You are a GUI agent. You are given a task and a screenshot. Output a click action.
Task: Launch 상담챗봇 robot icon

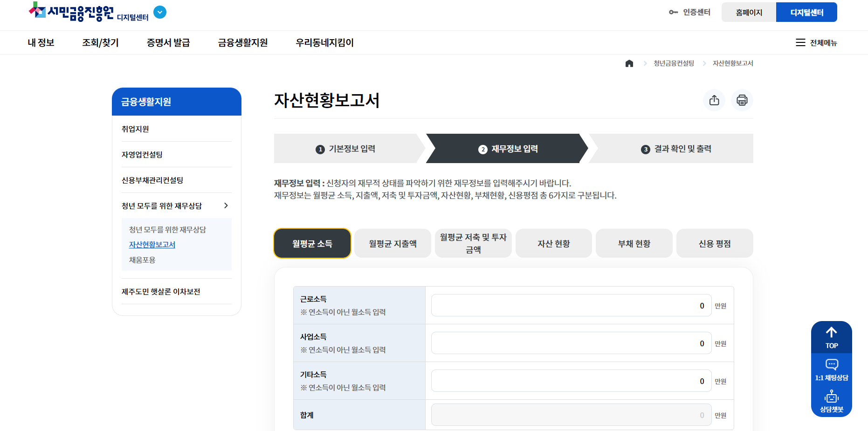point(832,398)
